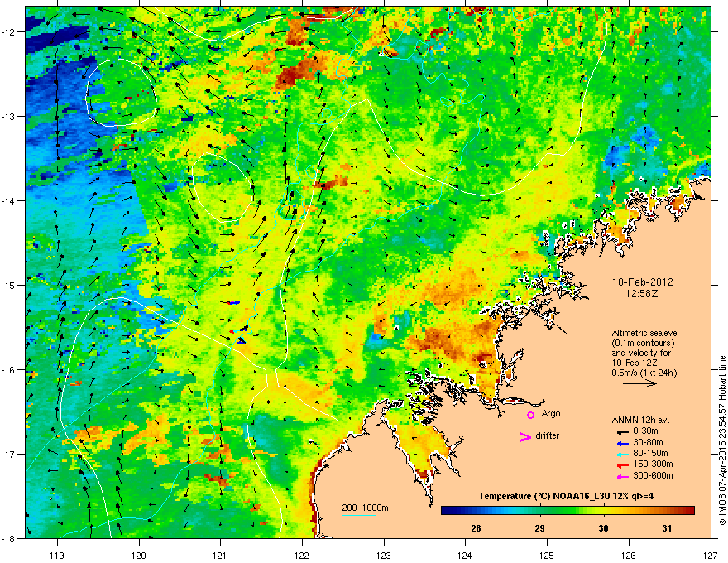Click the blue 30-80m arrow legend symbol
The width and height of the screenshot is (728, 563).
[622, 443]
